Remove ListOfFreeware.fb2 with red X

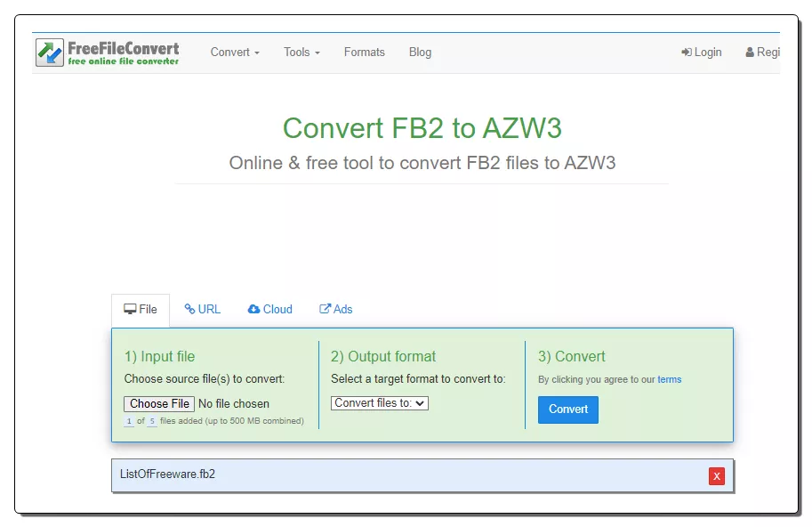click(x=717, y=476)
